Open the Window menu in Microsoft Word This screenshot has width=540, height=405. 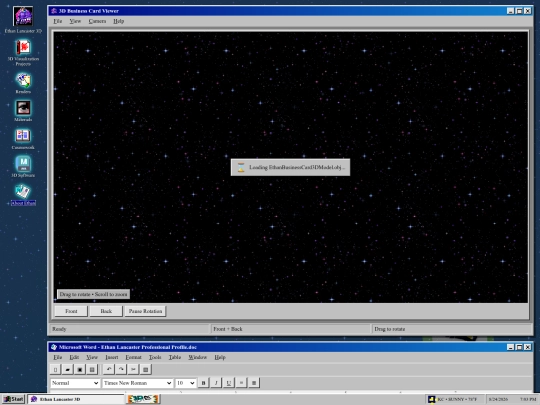(197, 357)
